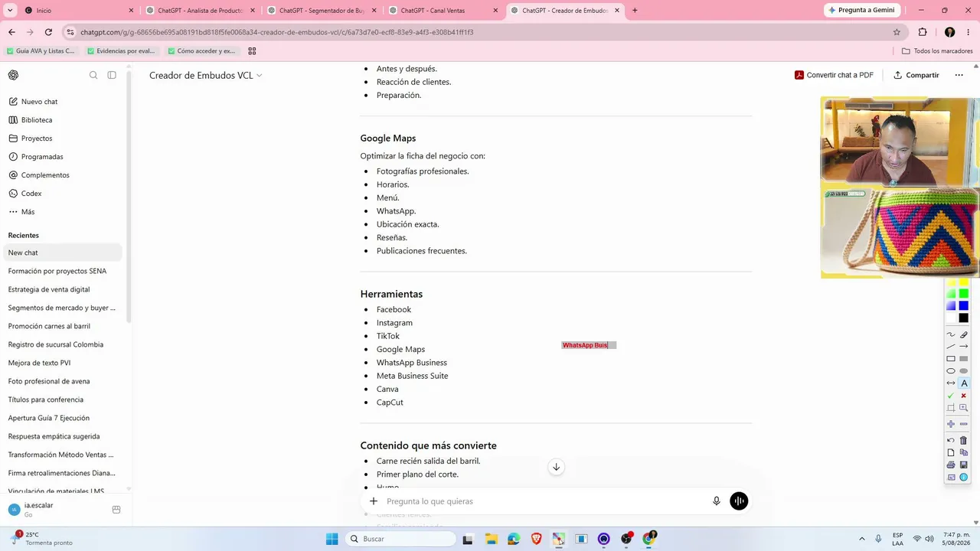Screen dimensions: 980x551
Task: Click the floppy disk save icon
Action: [964, 465]
